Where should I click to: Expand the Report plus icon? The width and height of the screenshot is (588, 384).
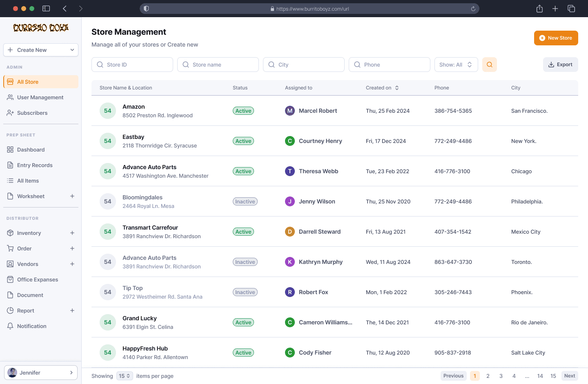coord(72,310)
